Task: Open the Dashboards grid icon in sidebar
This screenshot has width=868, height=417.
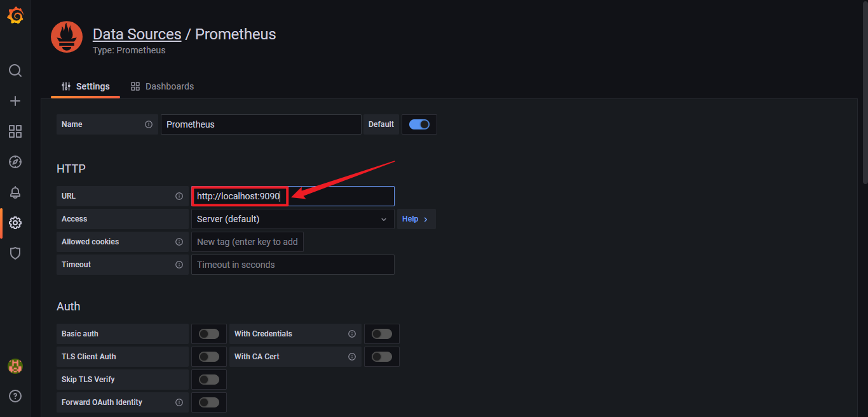Action: 15,131
